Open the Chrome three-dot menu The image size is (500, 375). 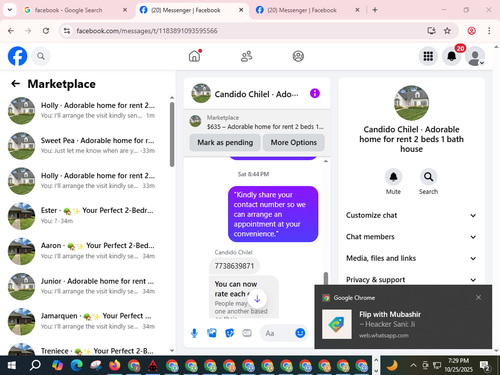pos(489,31)
